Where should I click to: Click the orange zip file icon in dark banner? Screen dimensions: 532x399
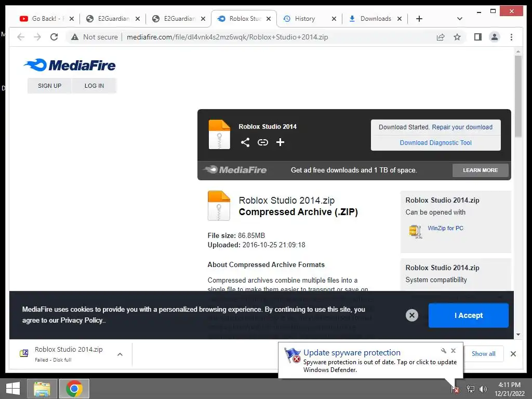coord(219,135)
